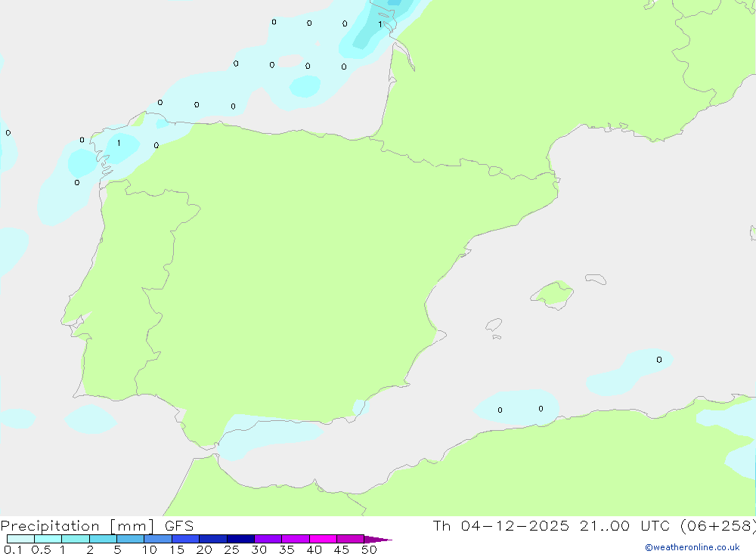Click the 'Th 04-12-2025' date text
The height and width of the screenshot is (554, 756).
click(x=500, y=526)
